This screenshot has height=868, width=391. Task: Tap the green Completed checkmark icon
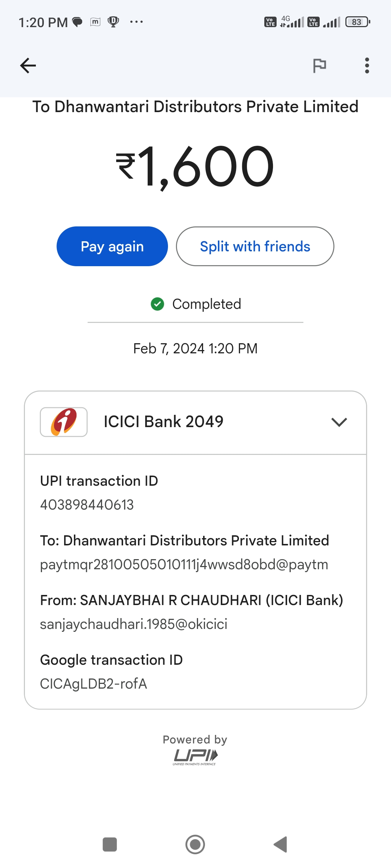tap(157, 304)
